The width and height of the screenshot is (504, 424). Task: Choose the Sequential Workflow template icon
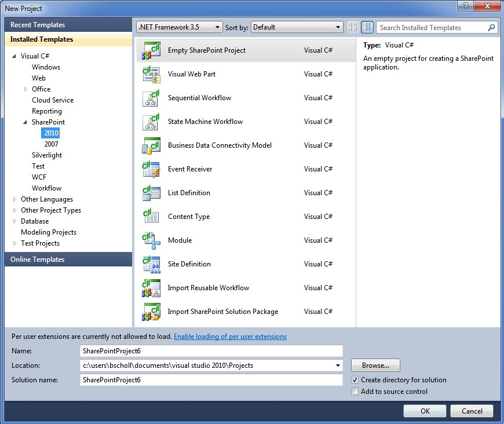(x=151, y=98)
